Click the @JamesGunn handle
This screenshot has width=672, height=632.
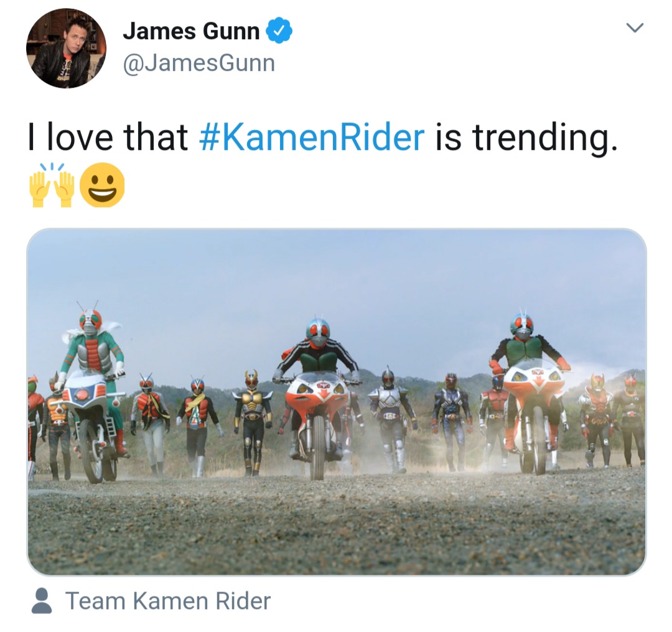click(x=199, y=63)
